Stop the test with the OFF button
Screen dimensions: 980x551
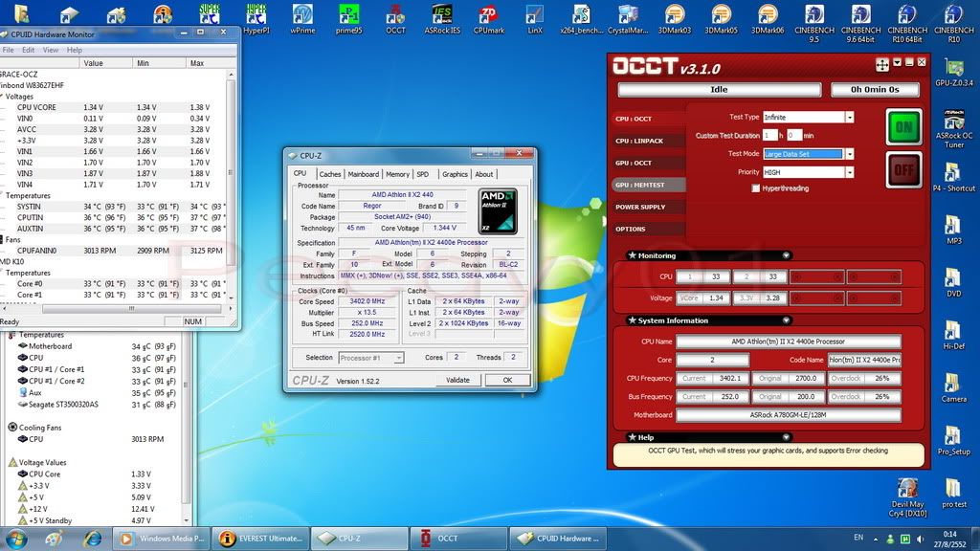(903, 169)
